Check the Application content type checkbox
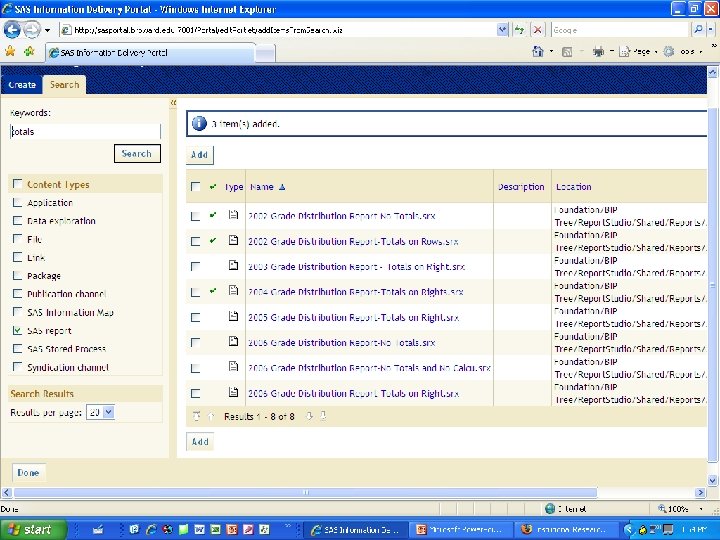The width and height of the screenshot is (720, 540). click(x=17, y=202)
